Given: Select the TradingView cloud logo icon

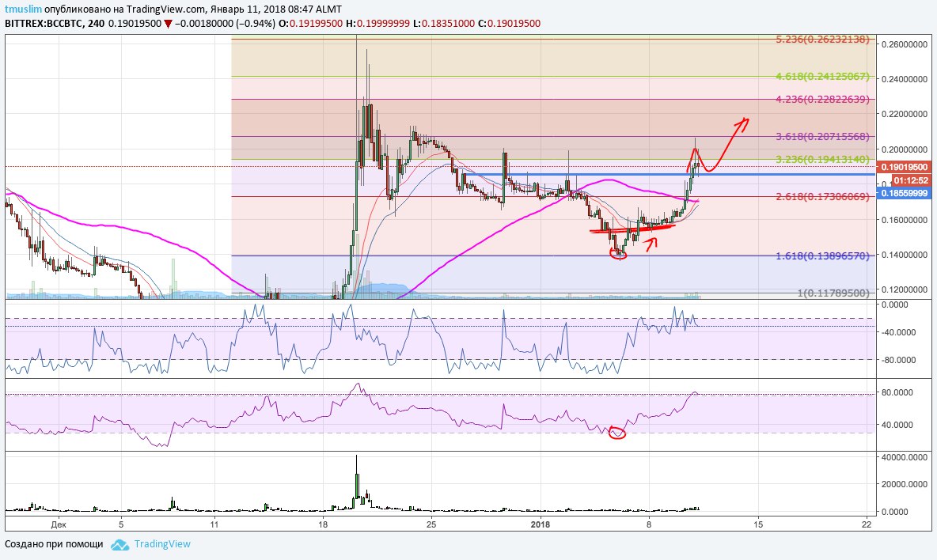Looking at the screenshot, I should coord(120,545).
